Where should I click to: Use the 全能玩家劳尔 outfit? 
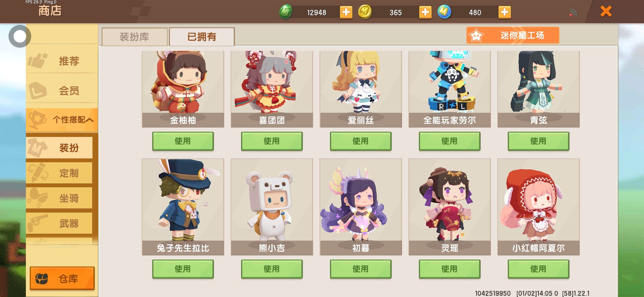point(450,141)
